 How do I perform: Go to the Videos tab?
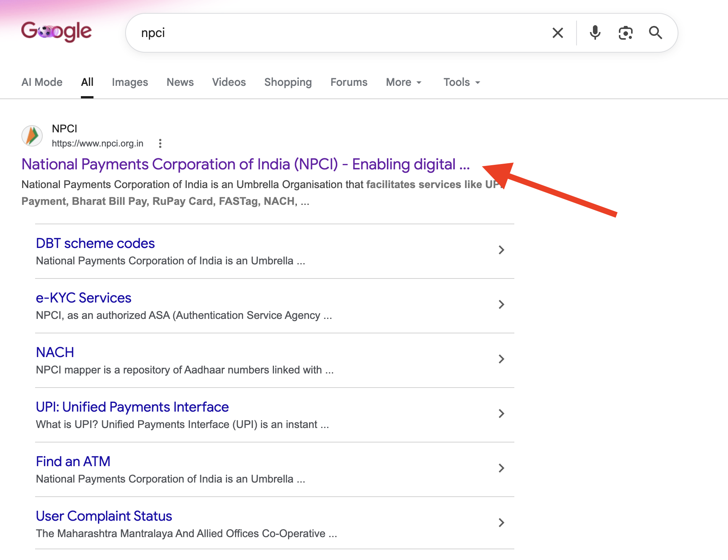(229, 82)
